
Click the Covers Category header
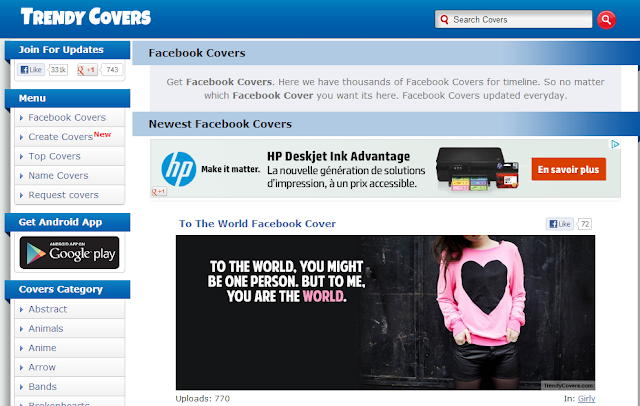(67, 289)
